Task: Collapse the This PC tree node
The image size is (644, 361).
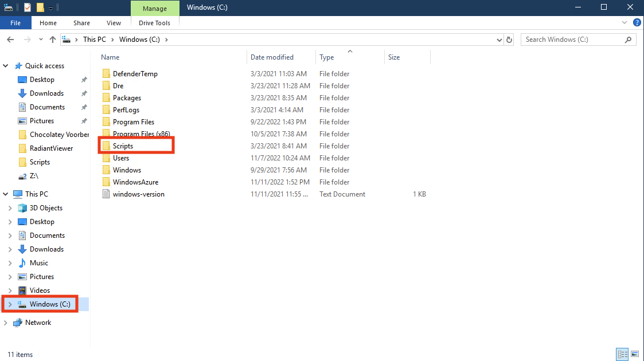Action: (6, 194)
